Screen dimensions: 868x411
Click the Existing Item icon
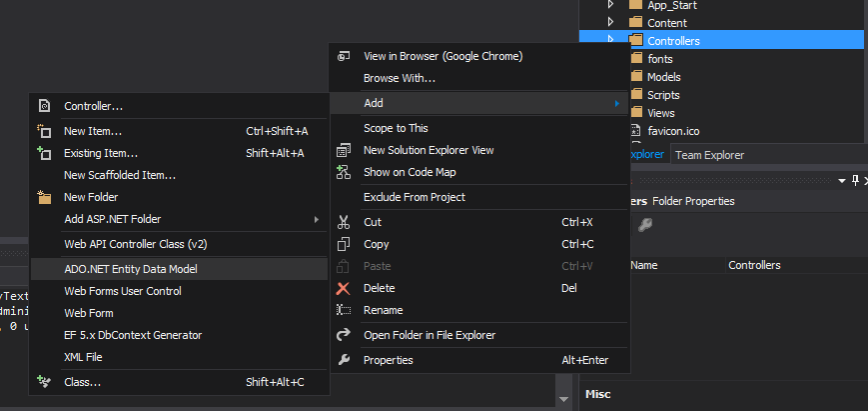[x=43, y=153]
